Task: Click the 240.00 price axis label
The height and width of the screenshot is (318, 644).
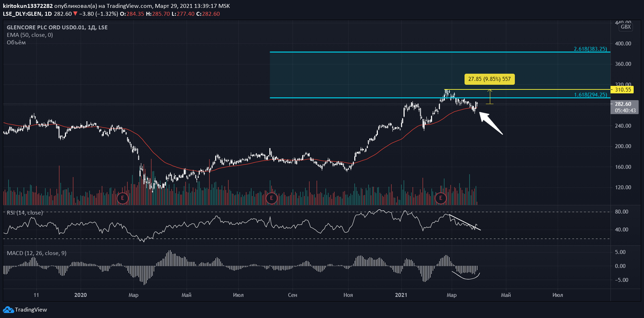Action: (623, 126)
